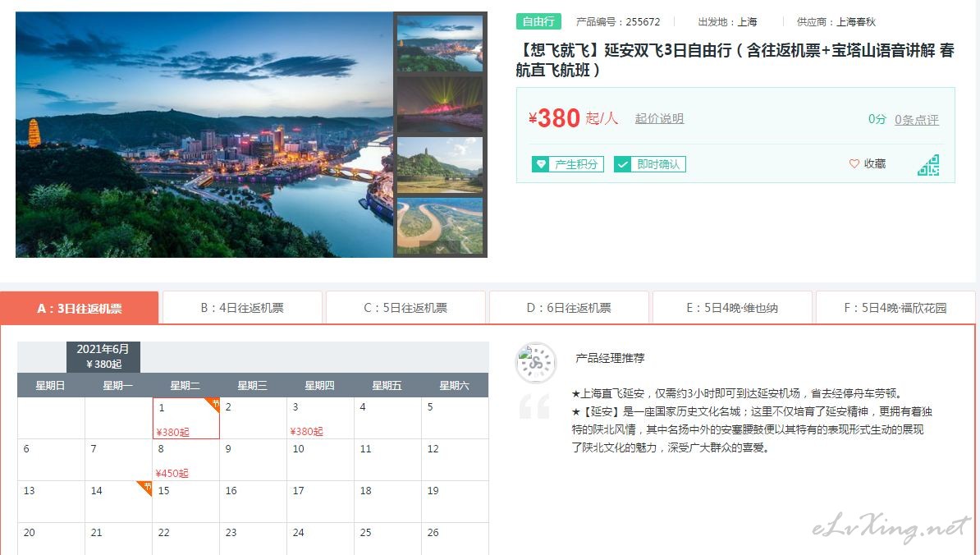Screen dimensions: 980x555
Task: Click the 产品编号：255672 text
Action: pos(618,22)
